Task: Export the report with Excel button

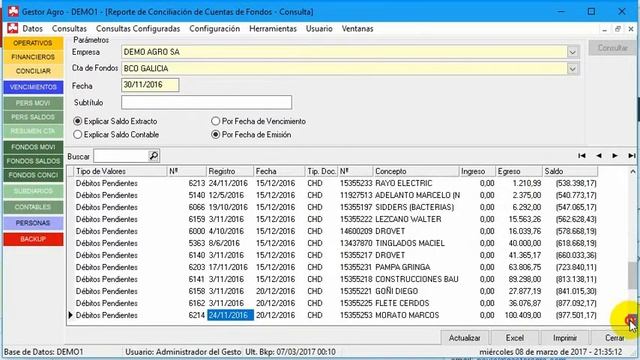Action: click(x=515, y=338)
